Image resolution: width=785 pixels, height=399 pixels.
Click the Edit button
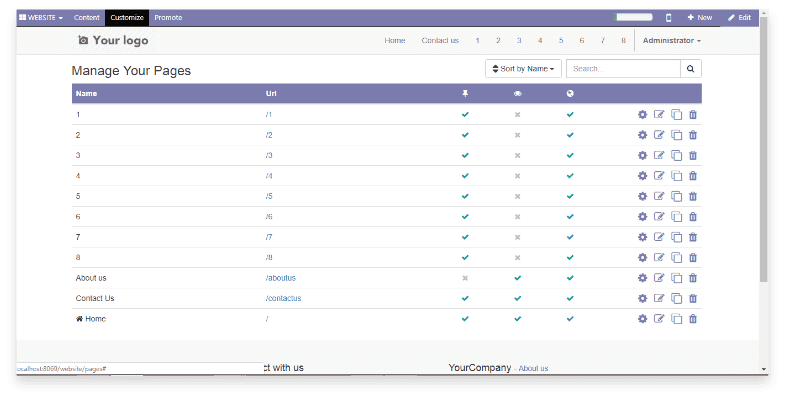739,18
